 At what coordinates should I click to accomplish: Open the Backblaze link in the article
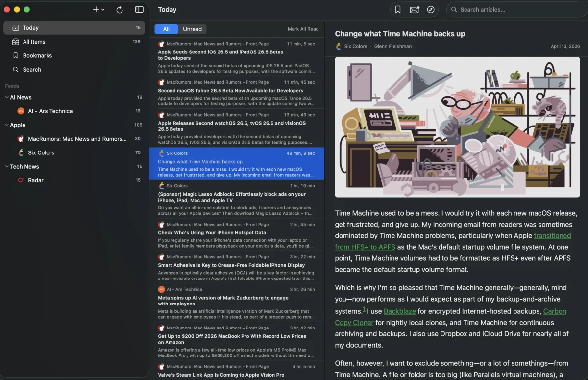pos(399,311)
